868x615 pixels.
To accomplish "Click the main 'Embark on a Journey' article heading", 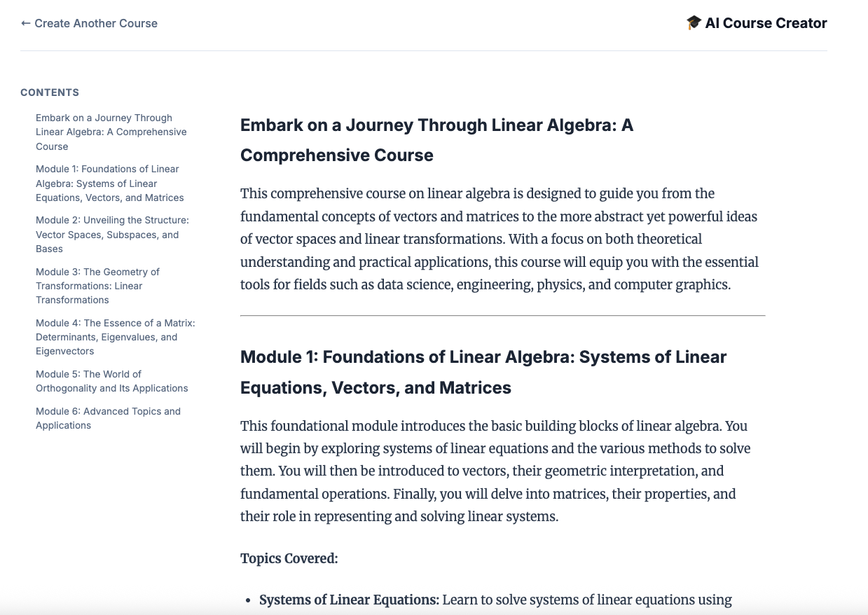I will [436, 140].
